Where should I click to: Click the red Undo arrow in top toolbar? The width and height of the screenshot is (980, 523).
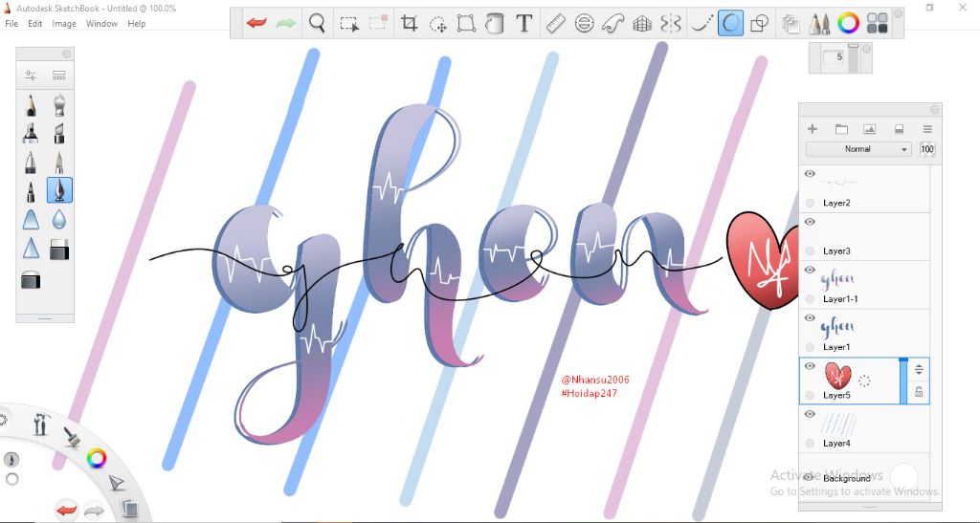pyautogui.click(x=256, y=24)
